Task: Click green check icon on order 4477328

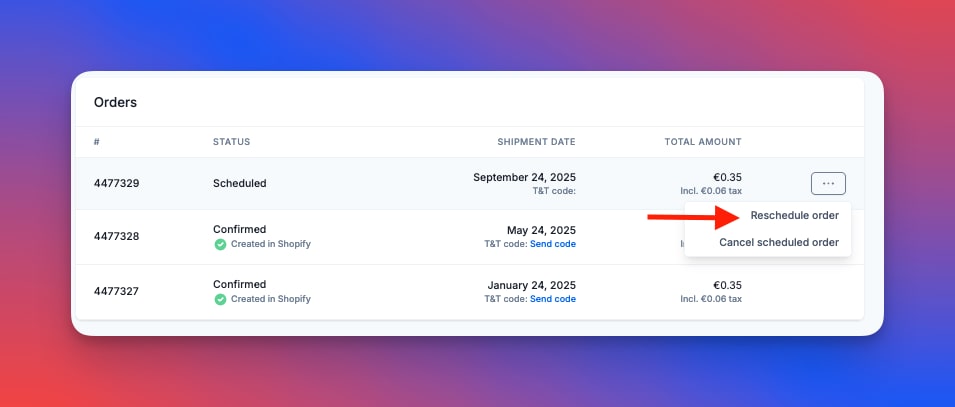Action: 220,244
